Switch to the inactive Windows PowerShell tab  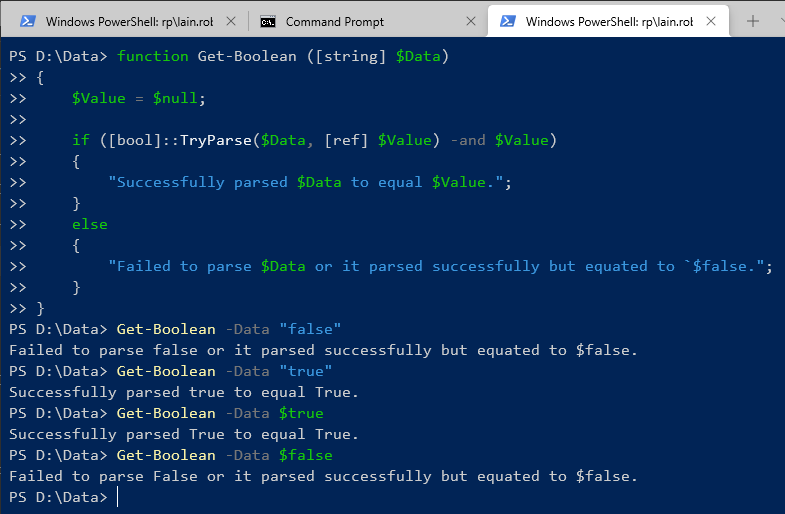(x=129, y=22)
